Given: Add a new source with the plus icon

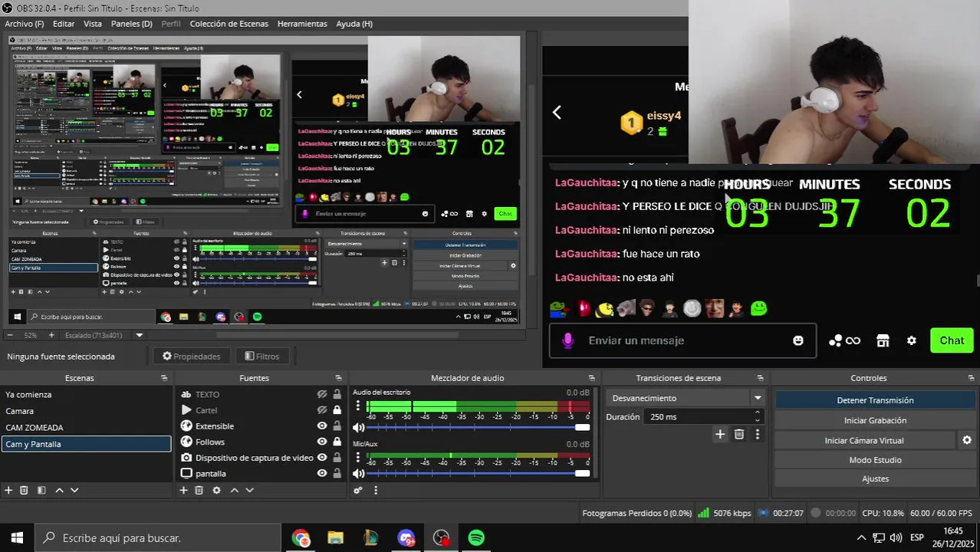Looking at the screenshot, I should [183, 490].
